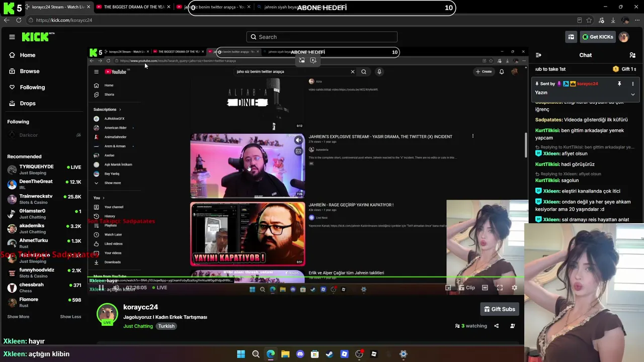Click Show Less under Recommended
The width and height of the screenshot is (644, 362).
70,317
